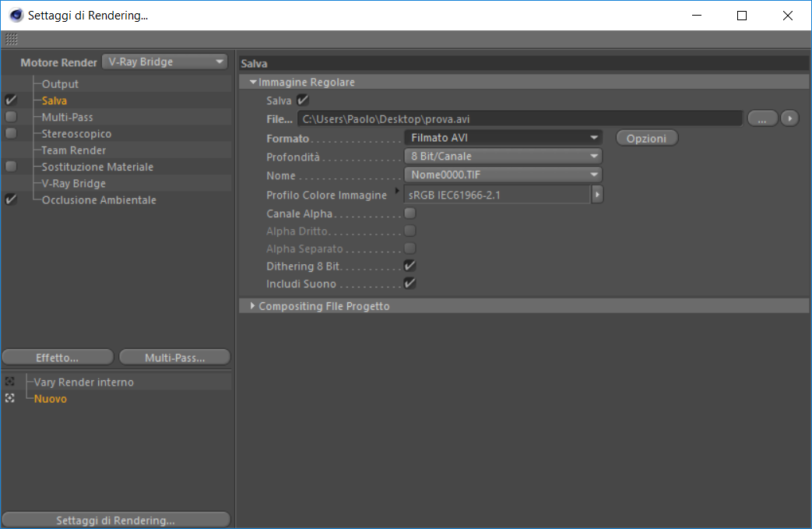Screen dimensions: 812x529
Task: Enable the Sostituzione Materiale checkbox
Action: click(11, 167)
